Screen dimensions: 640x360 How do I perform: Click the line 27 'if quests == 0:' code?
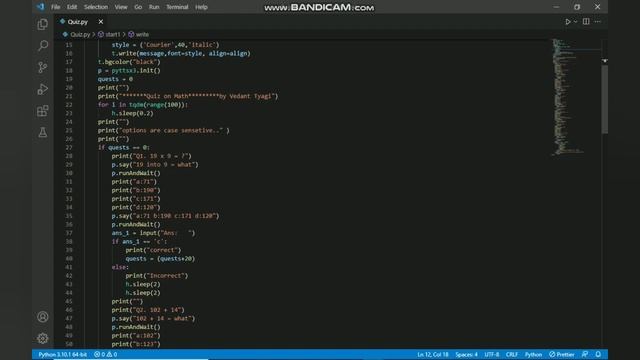[x=124, y=147]
